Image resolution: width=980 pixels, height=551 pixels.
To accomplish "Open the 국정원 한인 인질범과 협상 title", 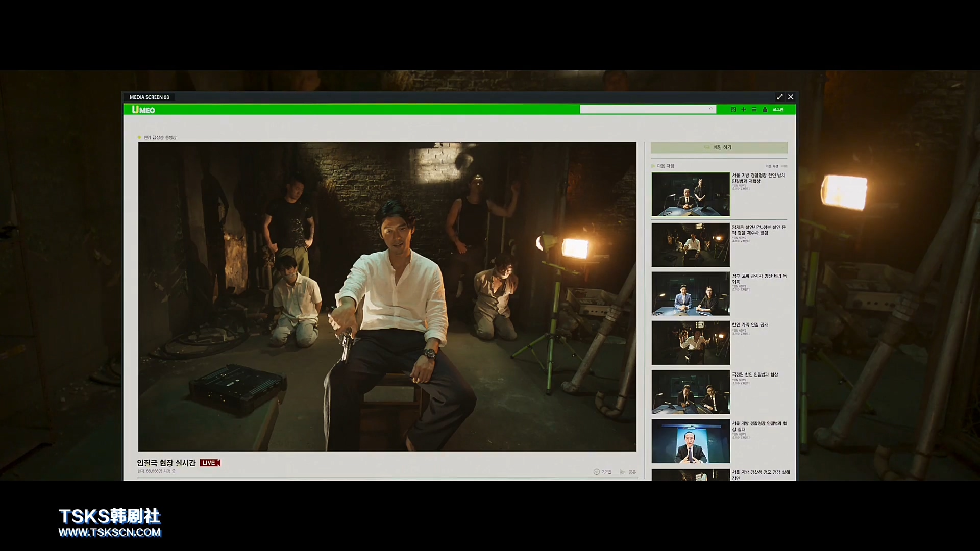I will tap(755, 374).
